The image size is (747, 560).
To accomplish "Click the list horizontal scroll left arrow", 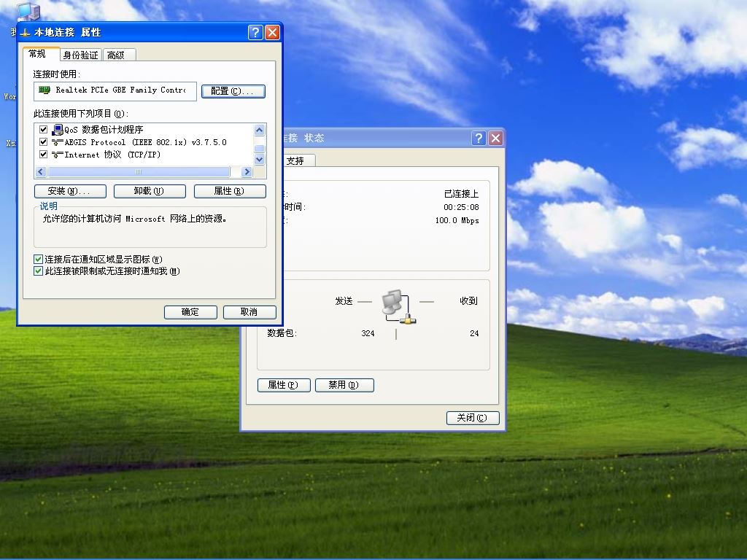I will (41, 172).
